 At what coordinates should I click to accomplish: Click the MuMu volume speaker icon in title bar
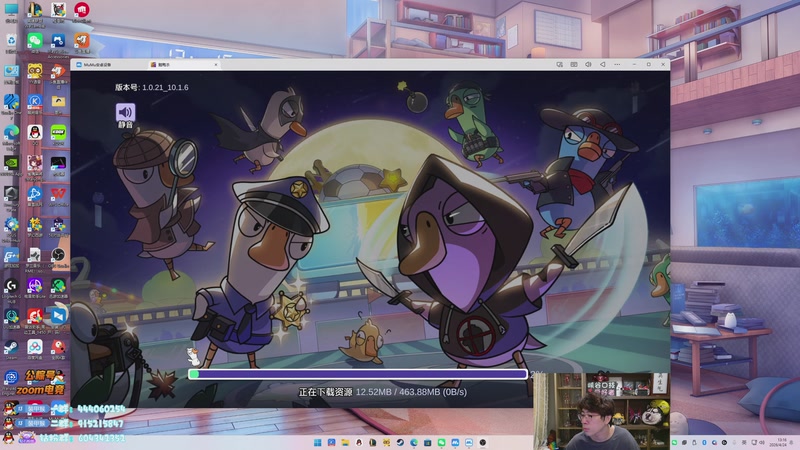(588, 65)
